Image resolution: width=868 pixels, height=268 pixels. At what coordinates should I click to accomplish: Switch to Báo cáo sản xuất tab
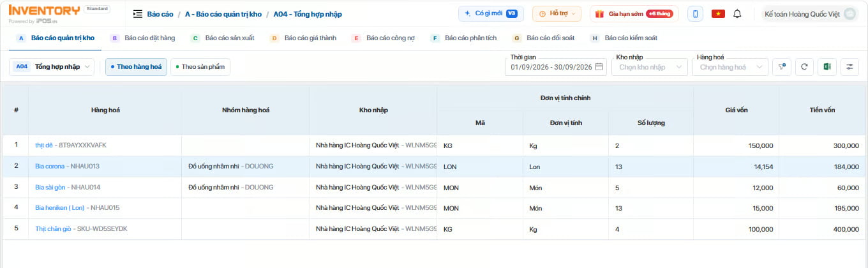[x=223, y=38]
